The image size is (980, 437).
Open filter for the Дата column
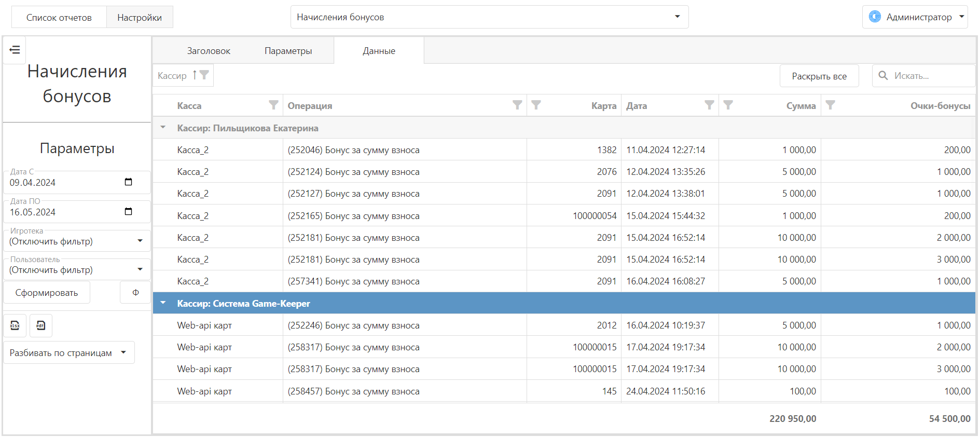coord(709,105)
